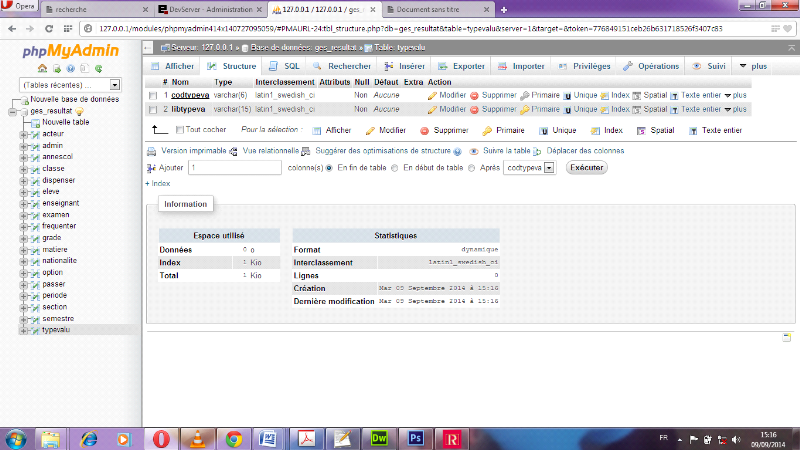Expand the + Index section
This screenshot has height=450, width=800.
coord(158,184)
